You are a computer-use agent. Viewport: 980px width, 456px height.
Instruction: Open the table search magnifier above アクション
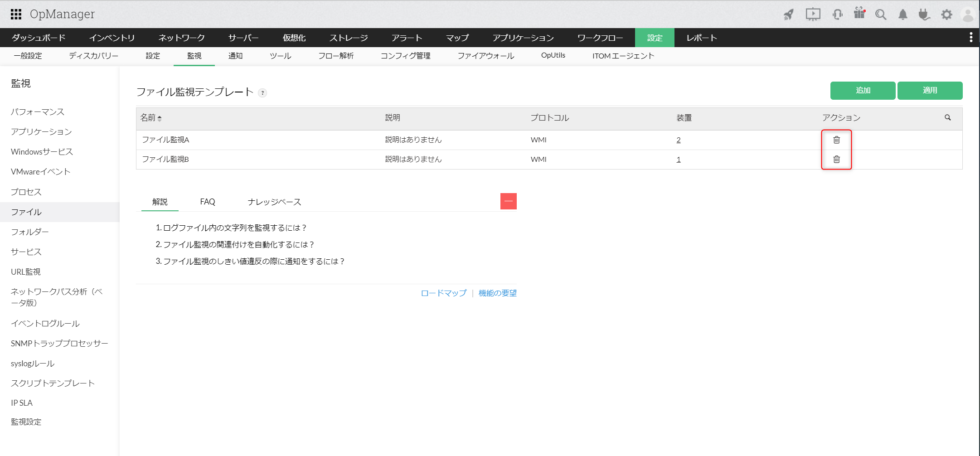947,118
